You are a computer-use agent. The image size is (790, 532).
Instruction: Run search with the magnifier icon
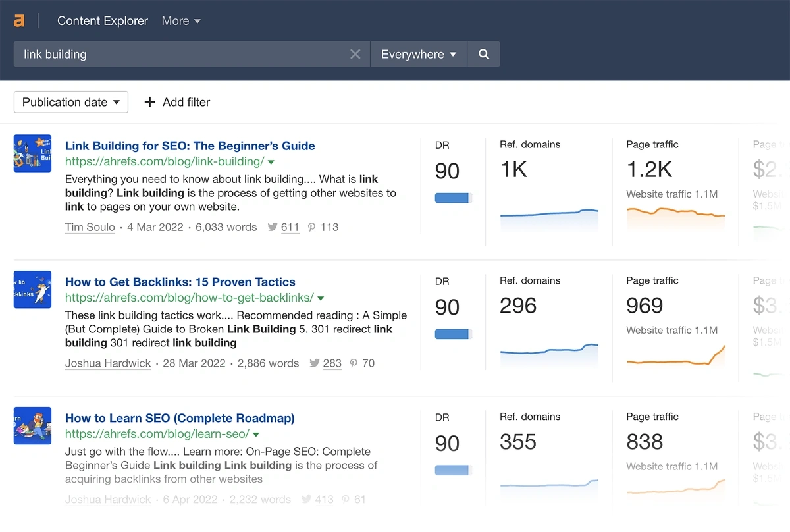(484, 54)
